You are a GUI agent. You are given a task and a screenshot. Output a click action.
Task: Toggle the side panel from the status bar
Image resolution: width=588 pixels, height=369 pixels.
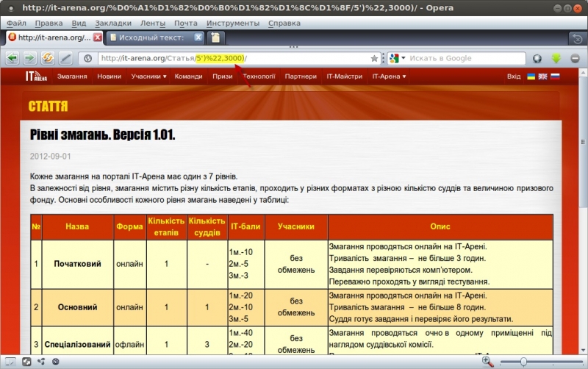click(10, 362)
